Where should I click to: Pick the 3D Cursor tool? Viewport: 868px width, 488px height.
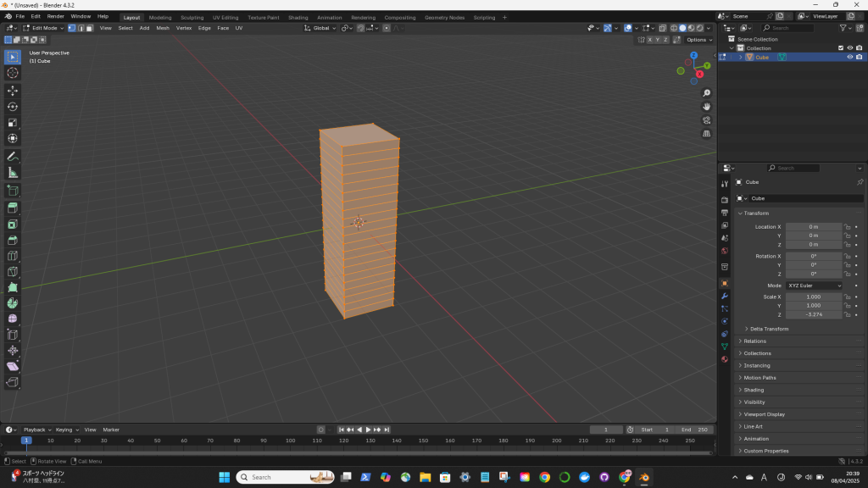coord(13,73)
